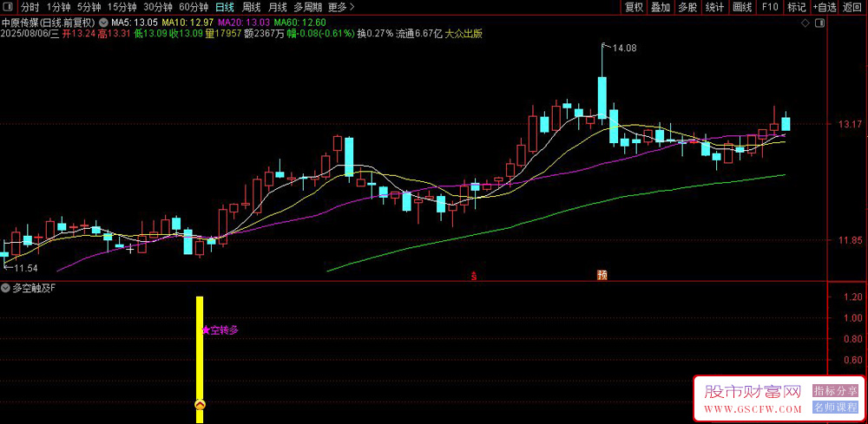
Task: Select the 日线 daily tab
Action: pyautogui.click(x=224, y=7)
